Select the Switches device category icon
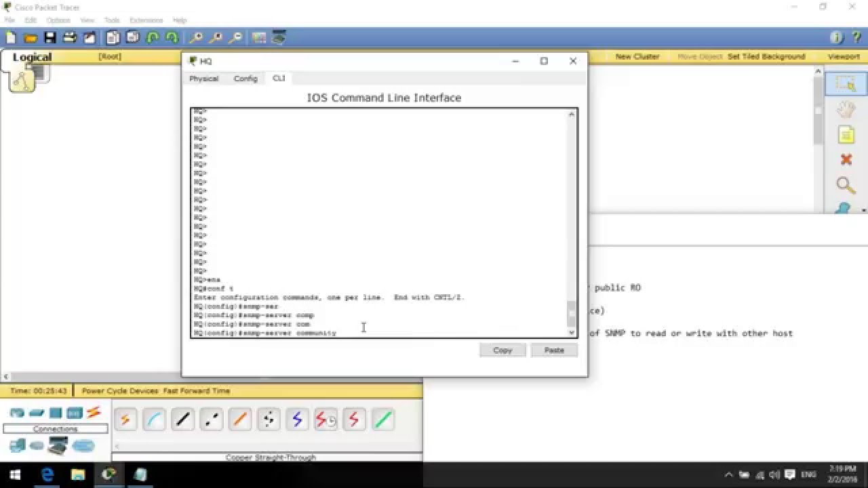Viewport: 868px width, 488px height. click(37, 413)
